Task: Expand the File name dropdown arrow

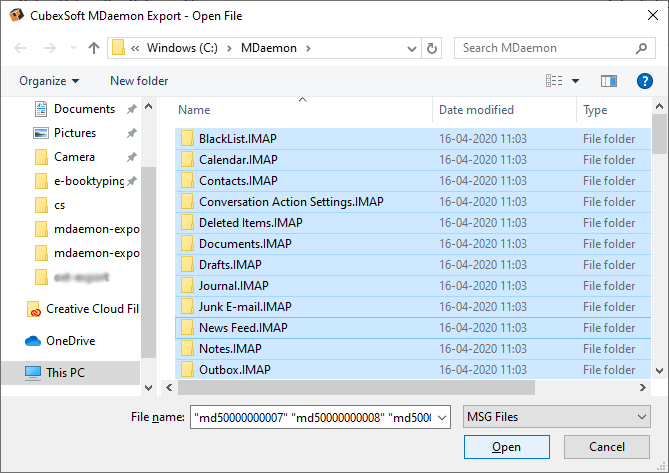Action: coord(442,418)
